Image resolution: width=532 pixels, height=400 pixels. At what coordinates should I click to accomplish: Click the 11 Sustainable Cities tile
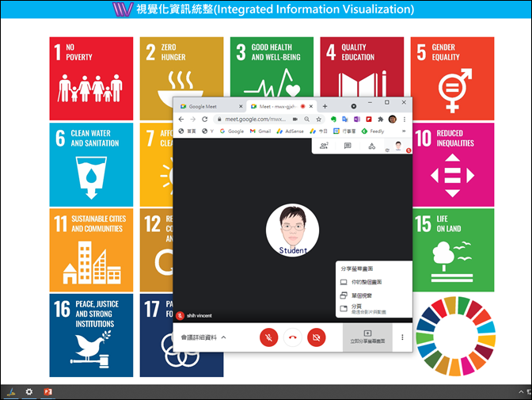click(91, 250)
